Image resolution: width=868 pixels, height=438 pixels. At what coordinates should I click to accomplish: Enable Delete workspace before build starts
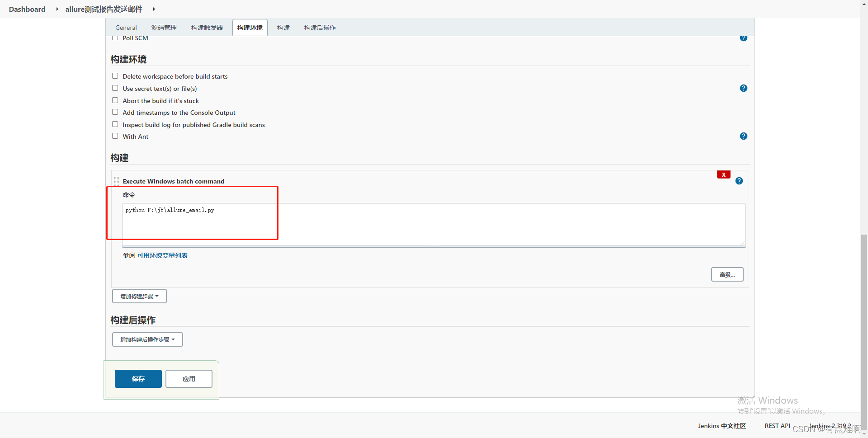coord(115,76)
